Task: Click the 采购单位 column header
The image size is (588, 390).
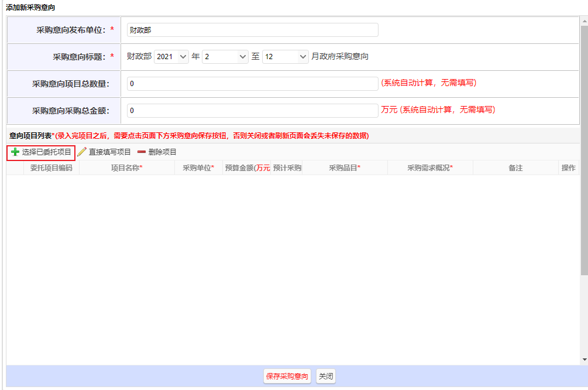Action: (198, 168)
